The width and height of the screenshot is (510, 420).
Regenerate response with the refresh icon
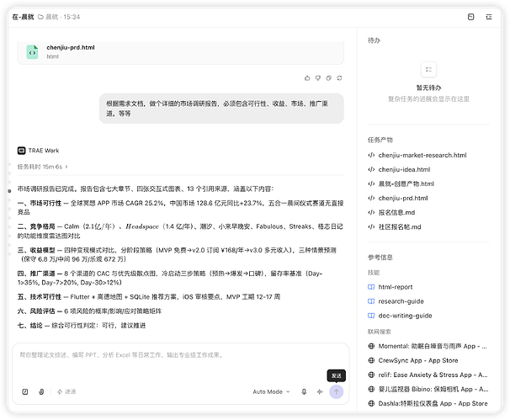(x=339, y=78)
